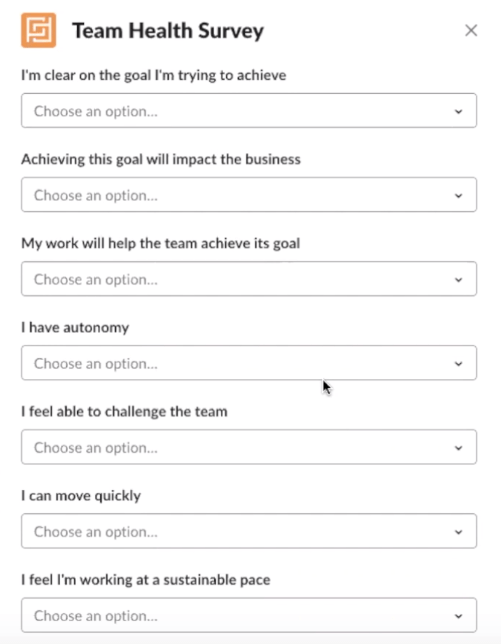Click the orange Team Health Survey app icon
The image size is (501, 644).
(x=39, y=30)
